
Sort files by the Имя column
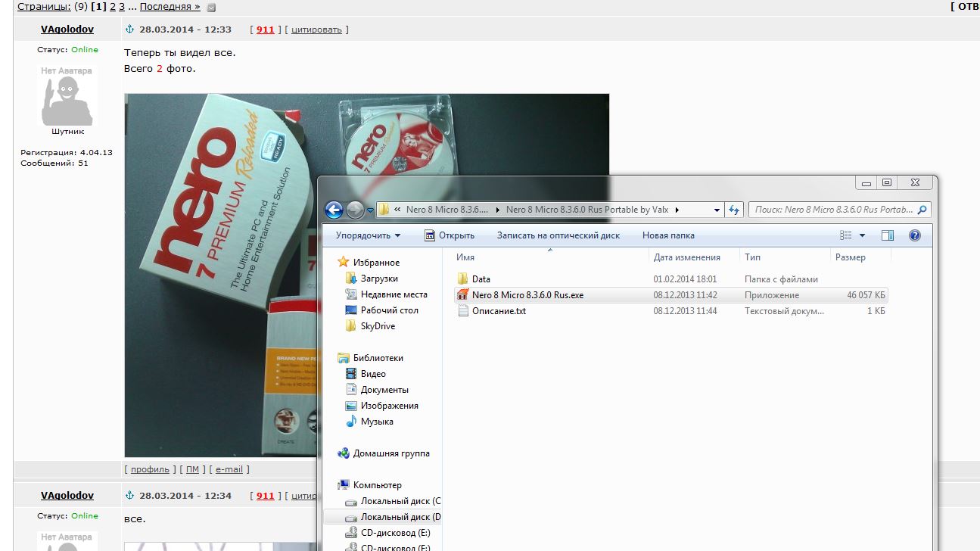pyautogui.click(x=550, y=257)
